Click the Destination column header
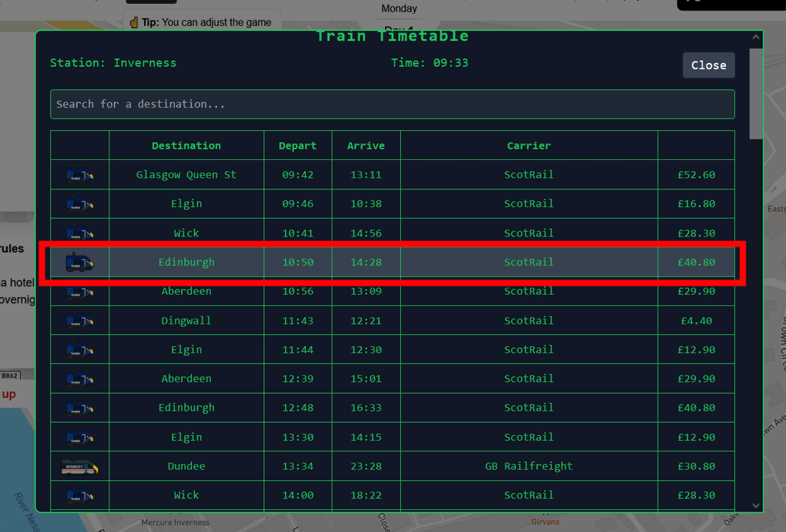Screen dimensions: 786x532 tap(186, 145)
